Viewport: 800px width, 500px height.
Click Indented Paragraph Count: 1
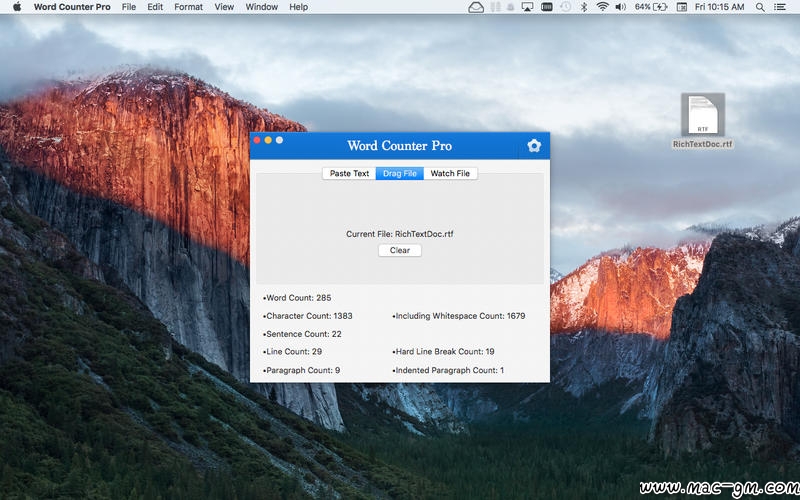448,370
